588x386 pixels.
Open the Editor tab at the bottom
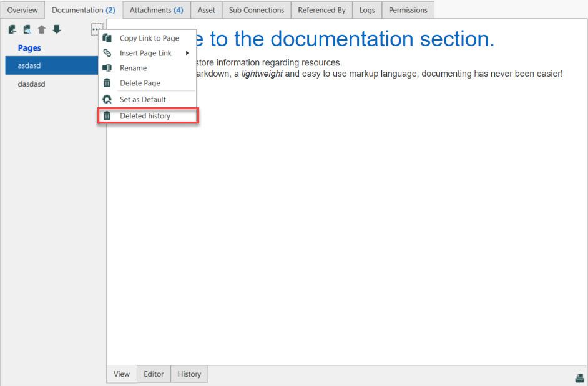coord(154,374)
